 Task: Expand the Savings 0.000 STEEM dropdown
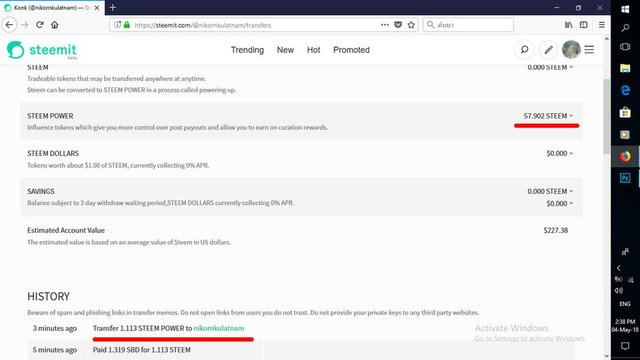(550, 191)
